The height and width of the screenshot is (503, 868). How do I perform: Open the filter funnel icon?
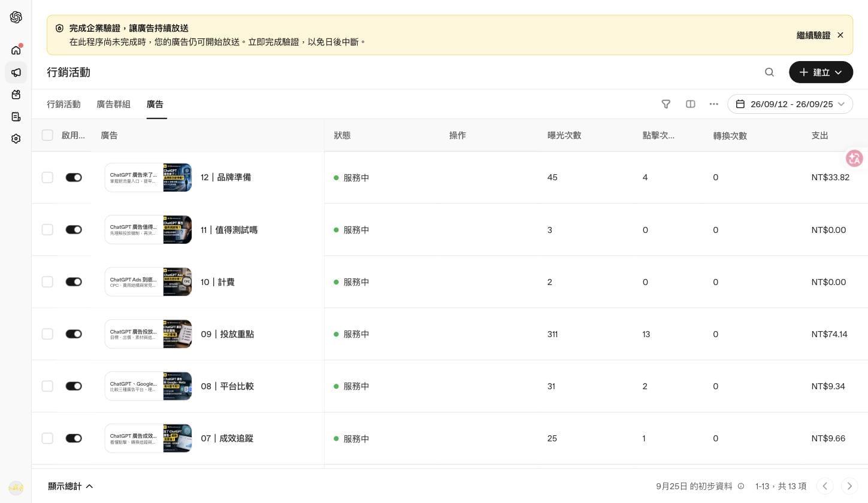666,104
